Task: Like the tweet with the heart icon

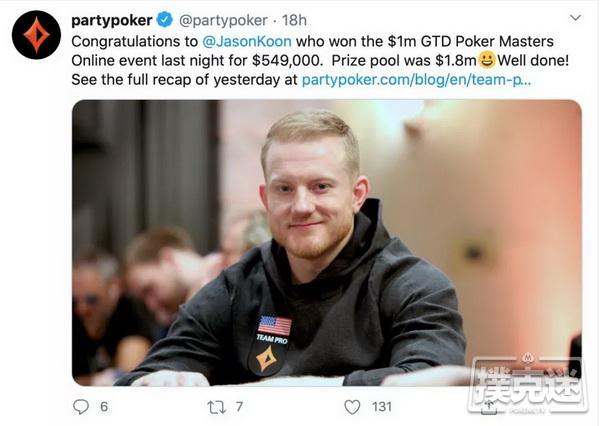Action: [x=352, y=407]
